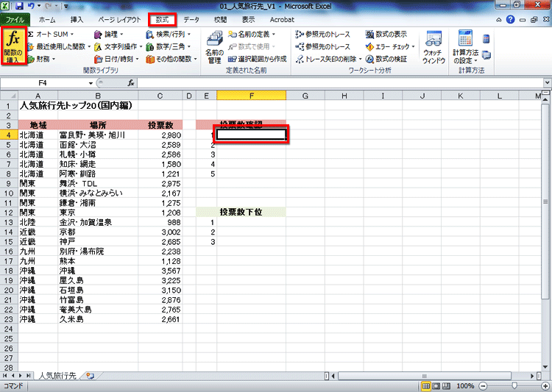This screenshot has width=552, height=392.
Task: Click the Save icon in quick access toolbar
Action: 19,6
